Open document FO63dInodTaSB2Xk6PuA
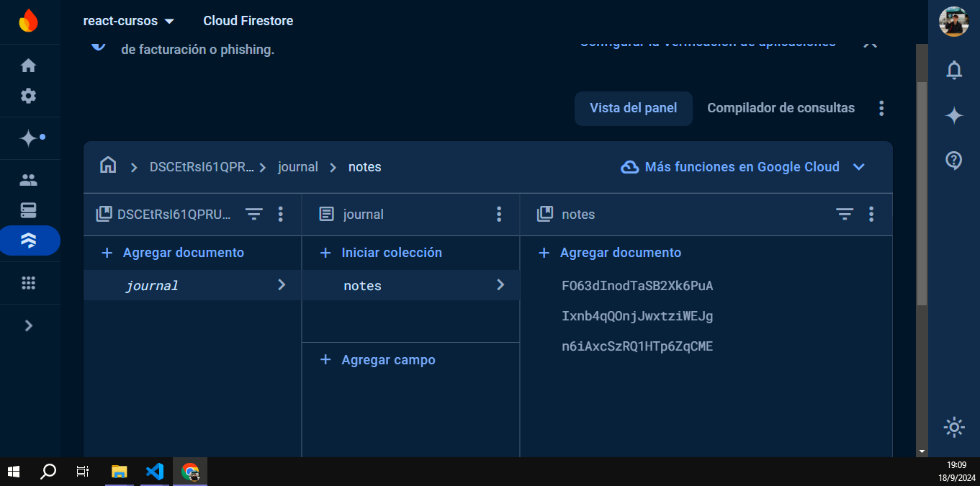Image resolution: width=980 pixels, height=486 pixels. pyautogui.click(x=637, y=286)
